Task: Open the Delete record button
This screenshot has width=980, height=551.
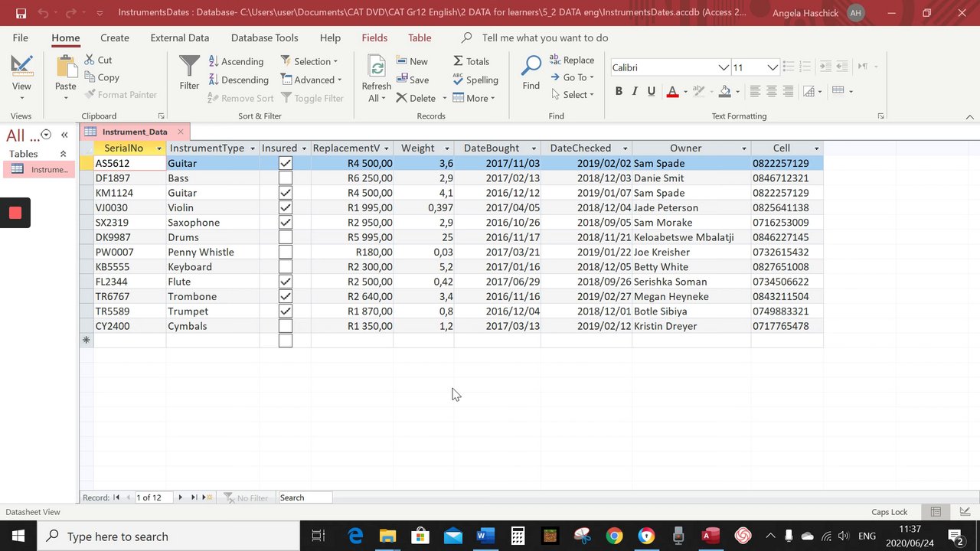Action: [416, 98]
